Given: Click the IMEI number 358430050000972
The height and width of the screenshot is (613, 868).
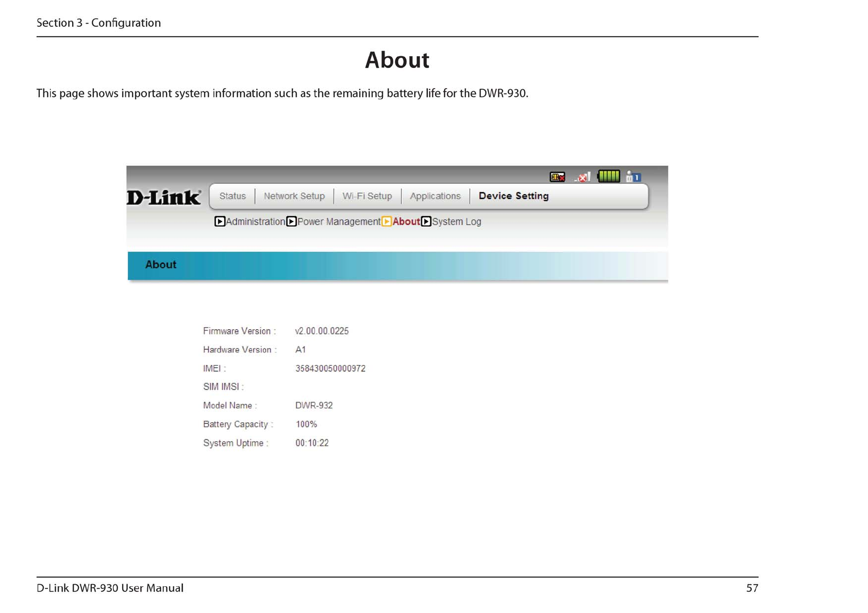Looking at the screenshot, I should (x=330, y=369).
